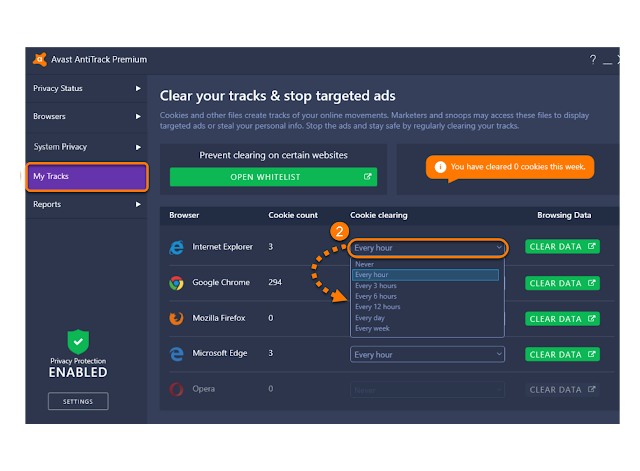The image size is (640, 471).
Task: Choose Every 6 hours option
Action: pos(425,296)
